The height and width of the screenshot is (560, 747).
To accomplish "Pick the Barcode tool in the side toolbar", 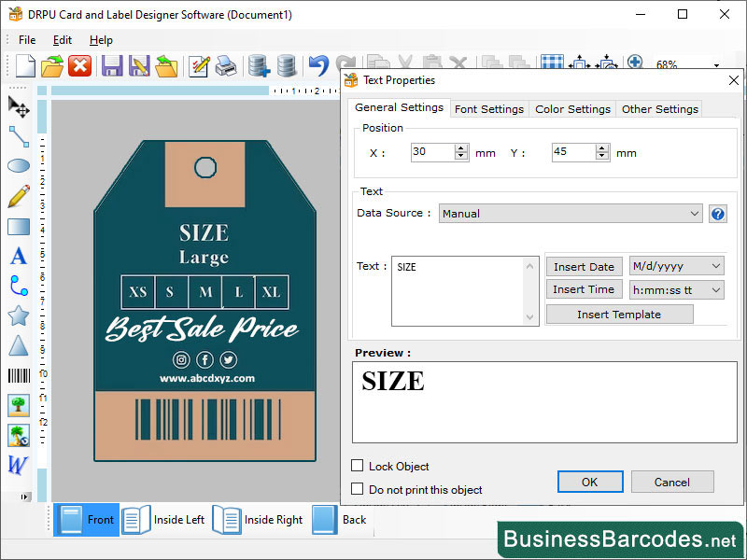I will [x=17, y=375].
